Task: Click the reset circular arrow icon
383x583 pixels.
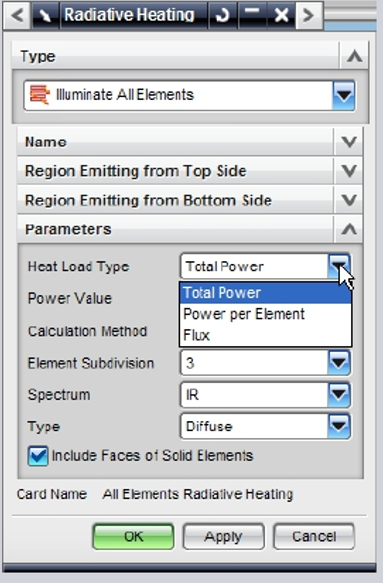Action: click(223, 15)
